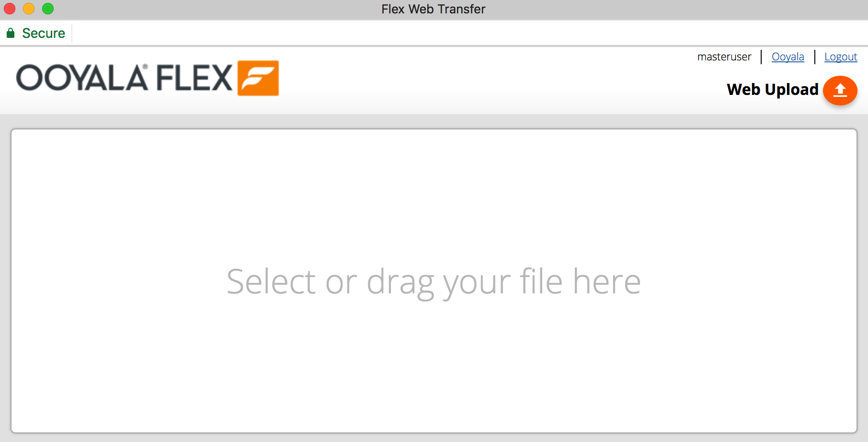Minimize the window with yellow button
Screen dimensions: 868x442
[29, 9]
